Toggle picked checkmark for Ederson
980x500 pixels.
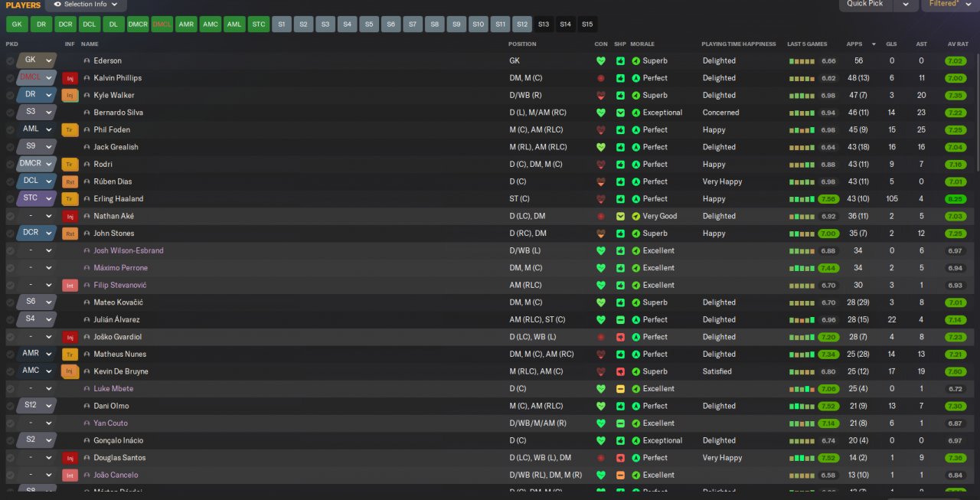(x=10, y=60)
